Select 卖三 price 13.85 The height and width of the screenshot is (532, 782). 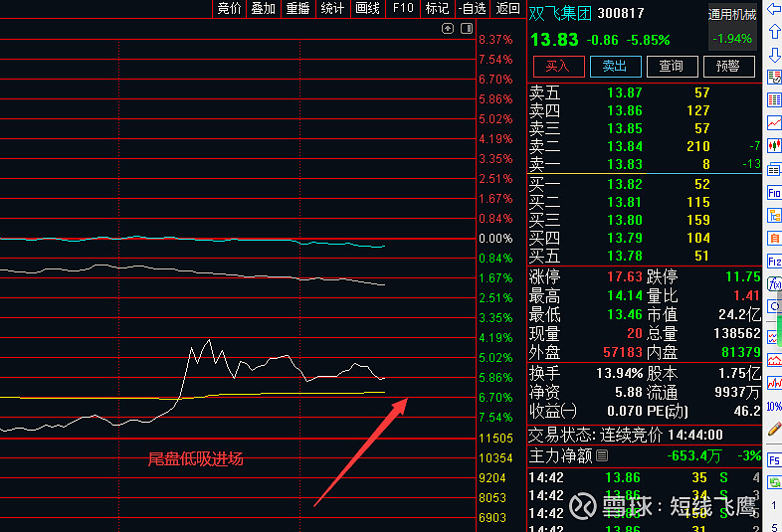point(625,128)
